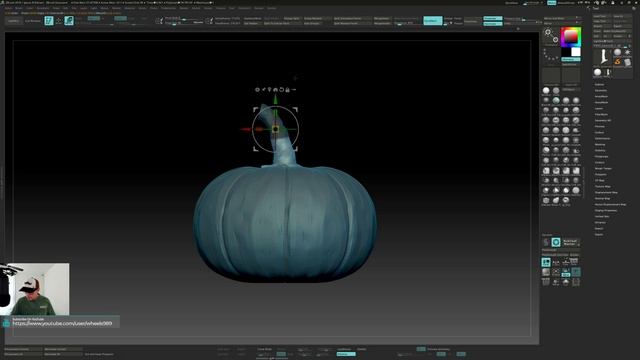This screenshot has height=360, width=640.
Task: Open the Brush menu
Action: point(19,8)
